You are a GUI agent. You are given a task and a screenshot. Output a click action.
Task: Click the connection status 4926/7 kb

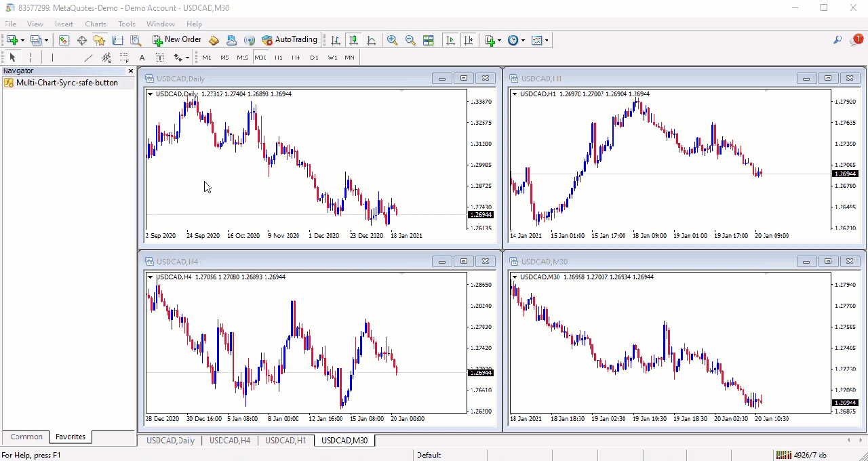pos(800,455)
